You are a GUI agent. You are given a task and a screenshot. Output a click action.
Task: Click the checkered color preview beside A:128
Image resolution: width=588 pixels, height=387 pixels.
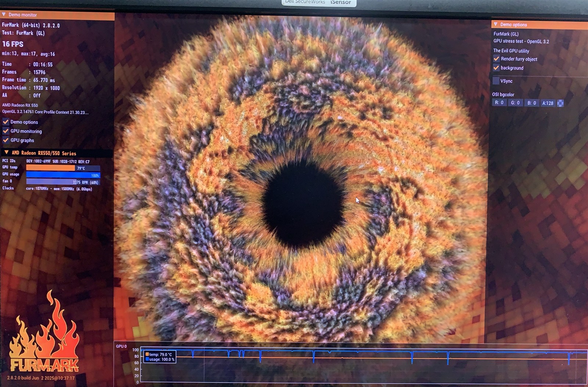560,103
